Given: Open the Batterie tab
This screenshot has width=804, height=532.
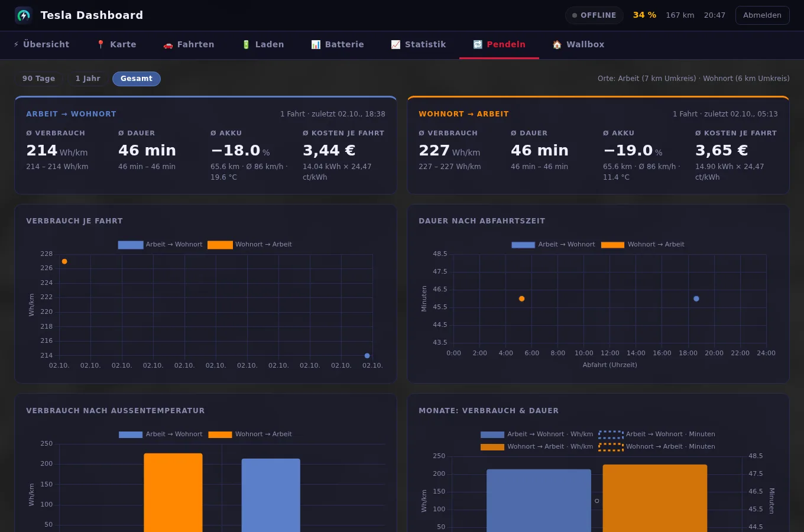Looking at the screenshot, I should [338, 44].
